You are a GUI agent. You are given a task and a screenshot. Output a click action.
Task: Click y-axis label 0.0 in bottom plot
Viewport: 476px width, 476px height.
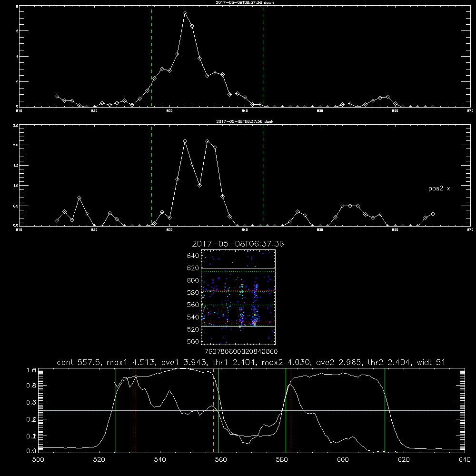click(x=31, y=451)
